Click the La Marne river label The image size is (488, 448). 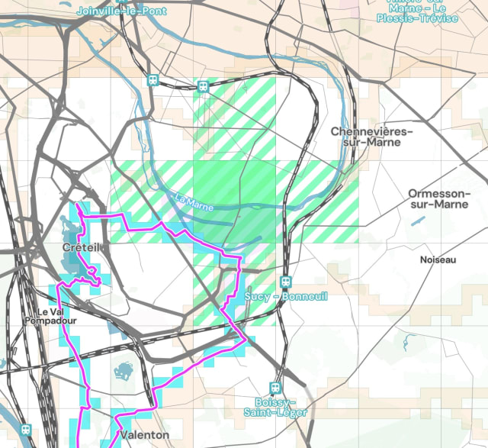pos(194,202)
